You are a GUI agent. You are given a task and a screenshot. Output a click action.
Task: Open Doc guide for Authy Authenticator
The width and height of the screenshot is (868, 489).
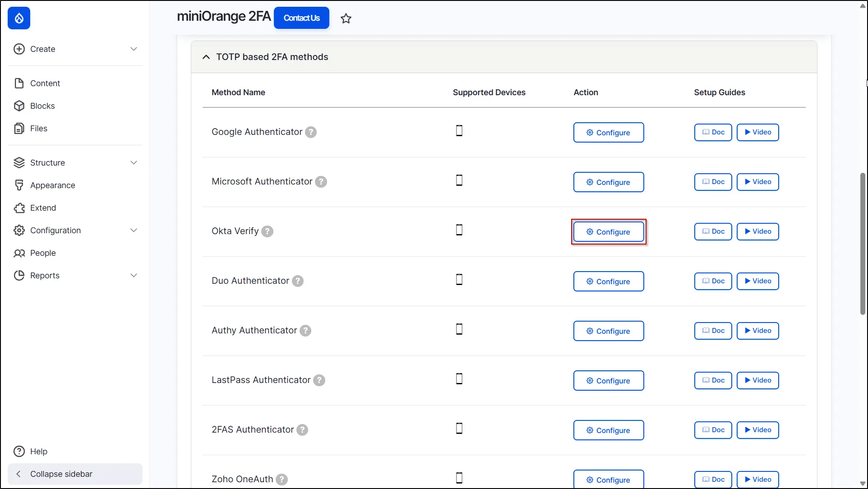[x=713, y=331]
